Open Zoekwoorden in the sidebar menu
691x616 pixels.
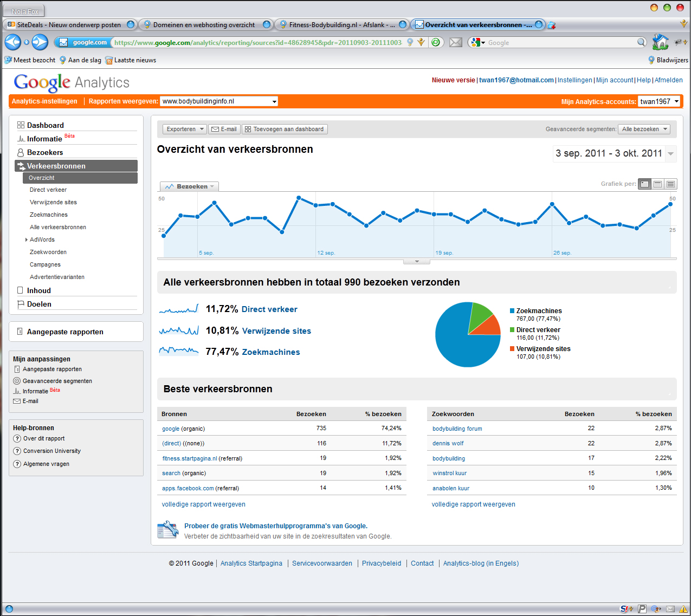48,252
